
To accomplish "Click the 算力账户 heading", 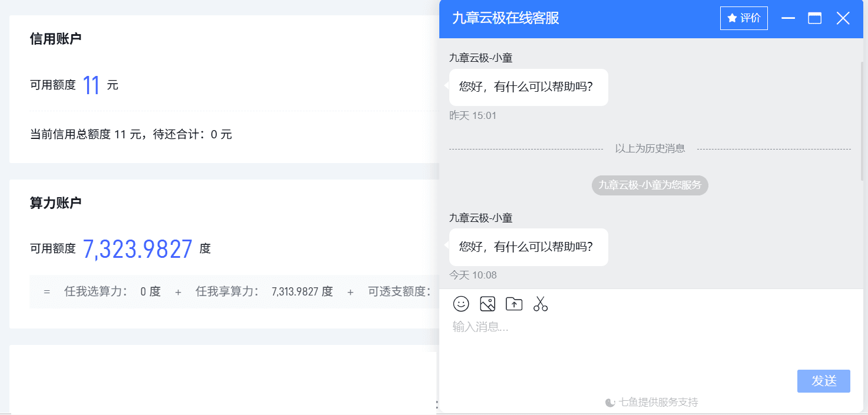I will pyautogui.click(x=56, y=203).
